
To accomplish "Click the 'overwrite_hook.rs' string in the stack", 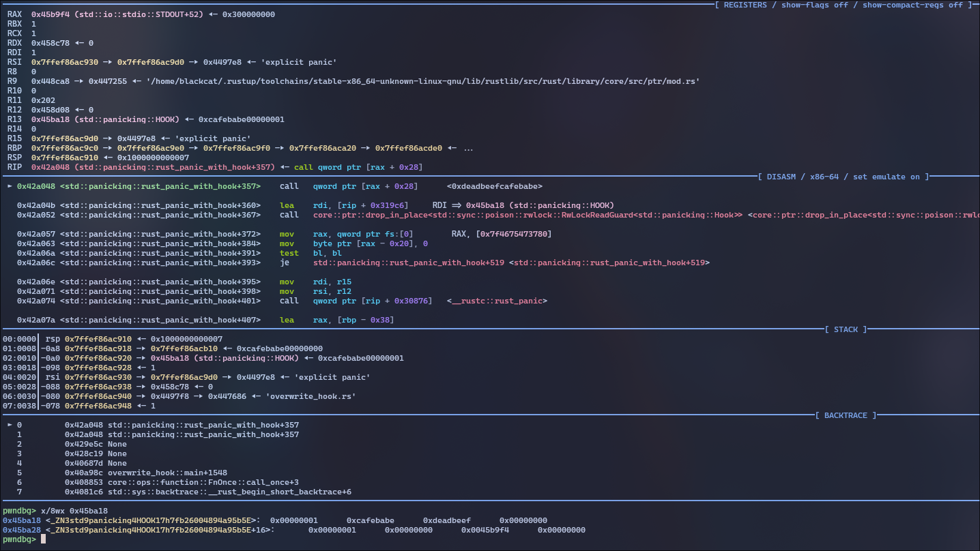I will click(311, 396).
